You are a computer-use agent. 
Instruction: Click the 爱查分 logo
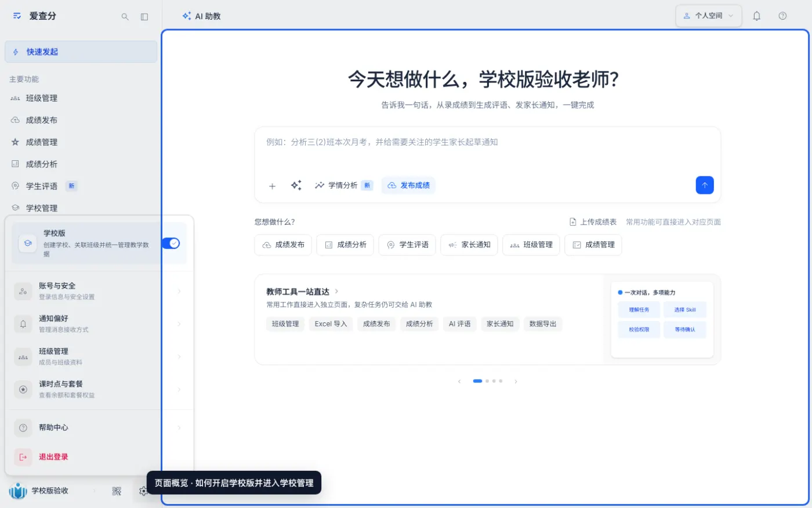click(x=17, y=16)
